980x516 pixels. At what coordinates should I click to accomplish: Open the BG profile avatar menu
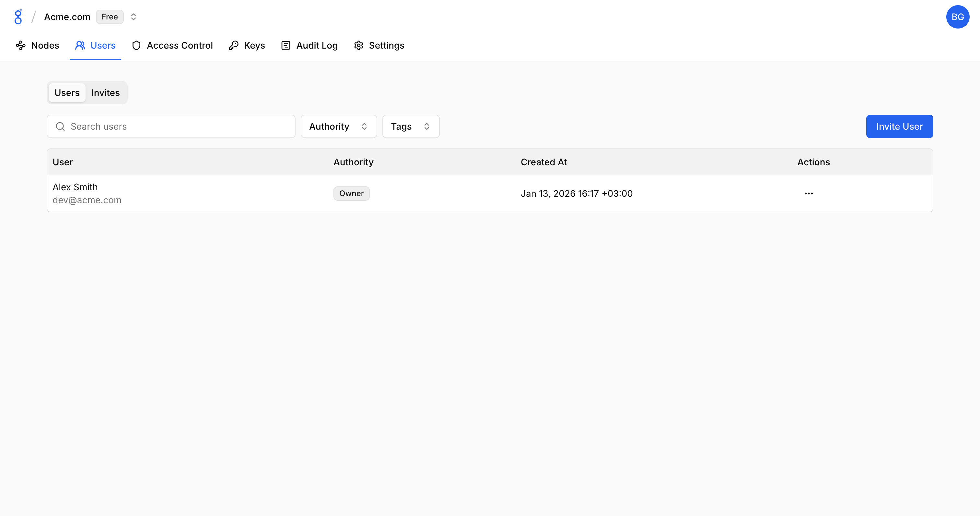957,17
